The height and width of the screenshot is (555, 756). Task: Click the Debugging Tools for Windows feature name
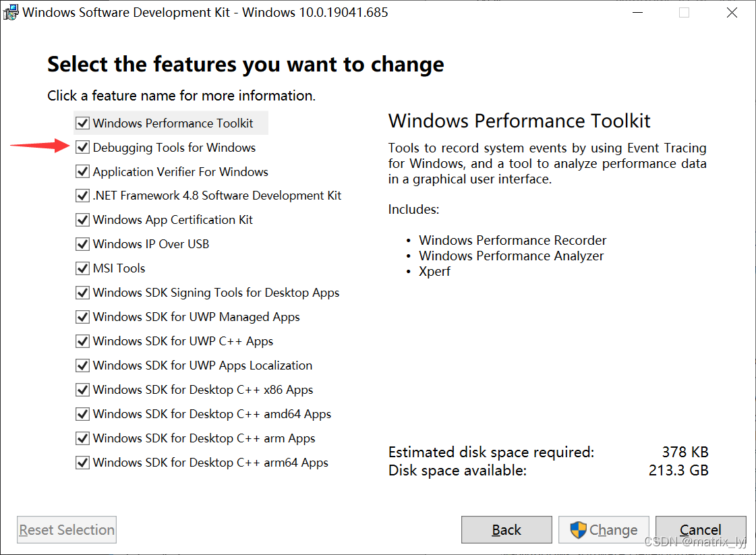[x=174, y=148]
